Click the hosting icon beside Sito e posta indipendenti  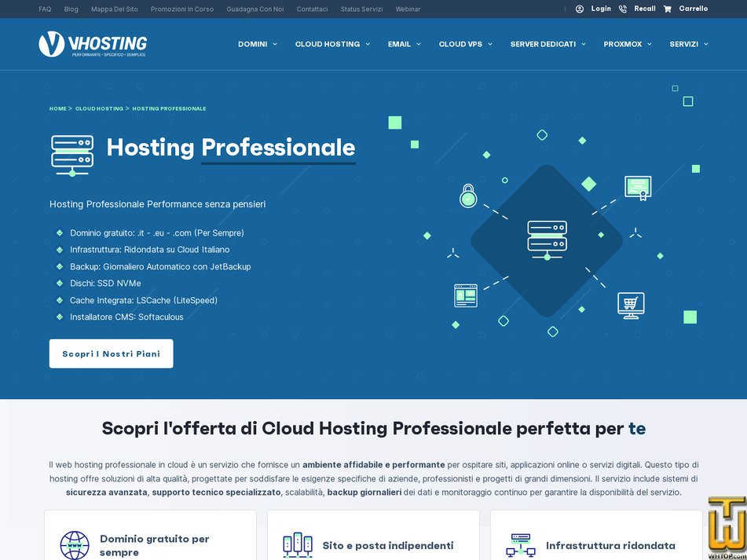pyautogui.click(x=297, y=545)
